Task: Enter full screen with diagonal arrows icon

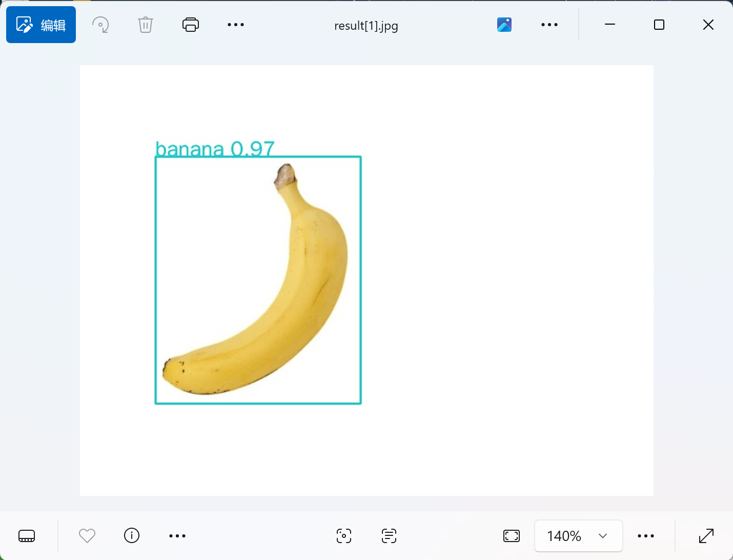Action: pos(706,536)
